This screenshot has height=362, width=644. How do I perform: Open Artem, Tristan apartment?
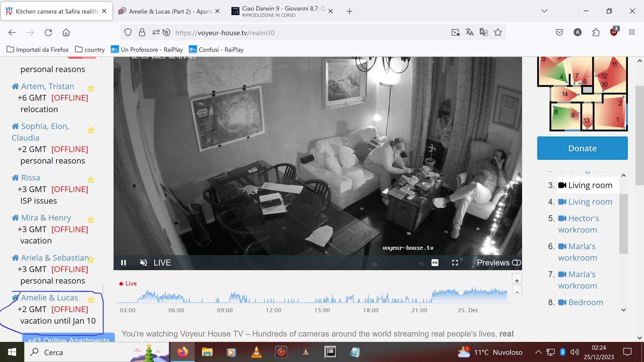coord(47,86)
